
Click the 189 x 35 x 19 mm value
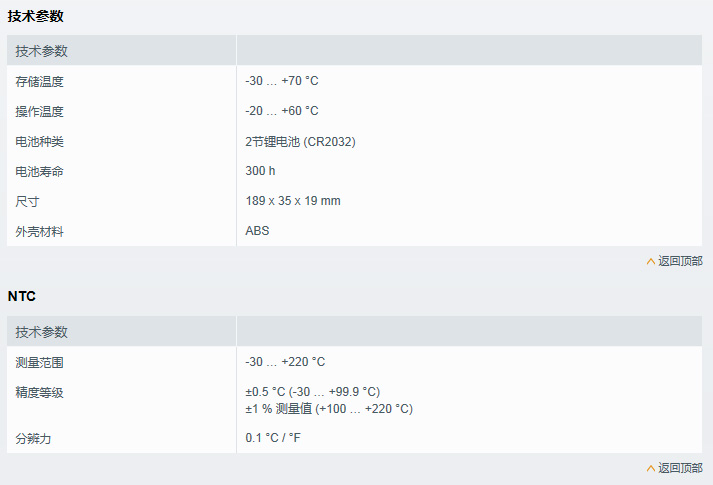pos(293,201)
